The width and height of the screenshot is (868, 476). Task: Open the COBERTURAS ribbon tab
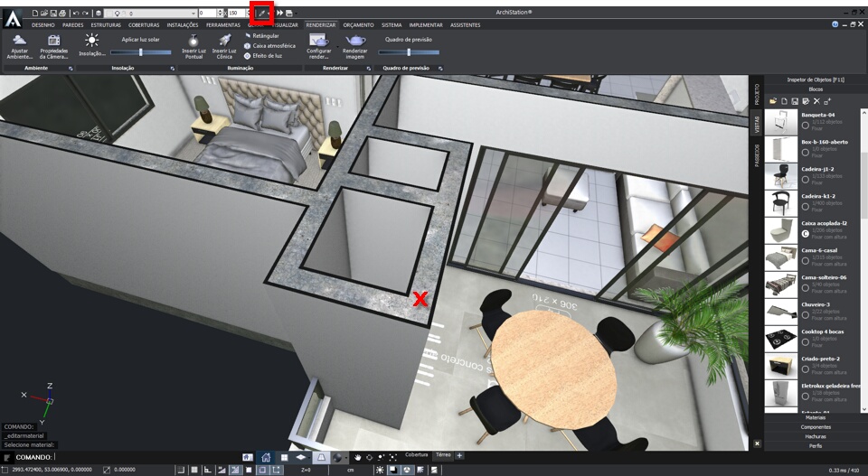[144, 25]
